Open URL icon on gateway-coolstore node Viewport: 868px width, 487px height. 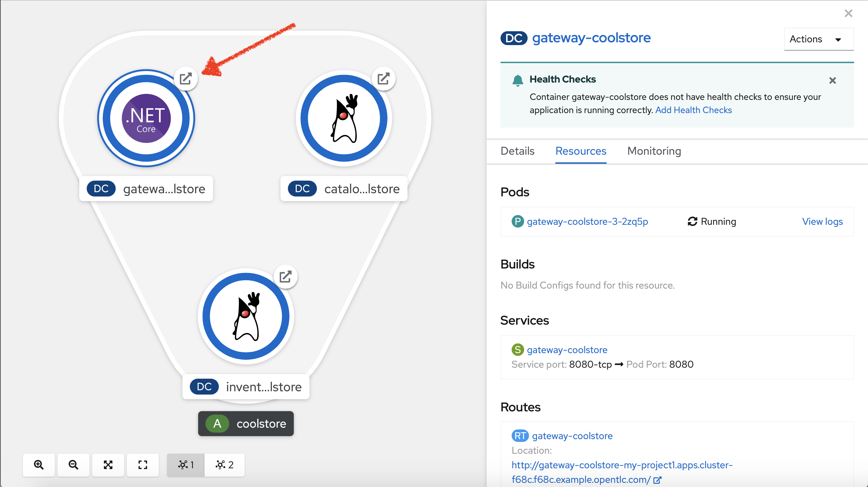click(186, 79)
